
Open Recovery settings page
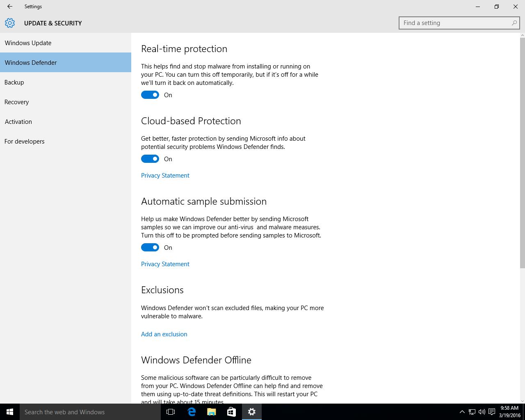point(66,102)
